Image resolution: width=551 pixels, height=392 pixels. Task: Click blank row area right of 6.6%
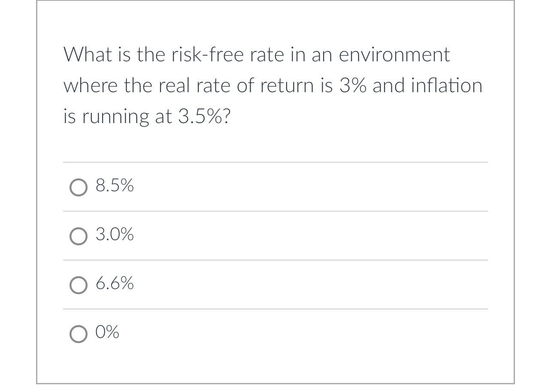(311, 285)
